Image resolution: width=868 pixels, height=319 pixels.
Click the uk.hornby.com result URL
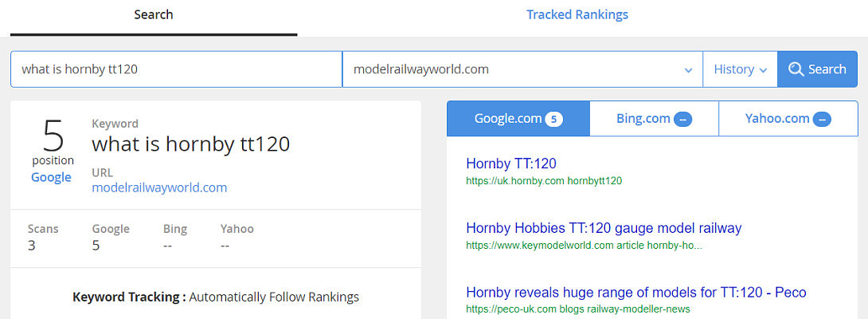[x=544, y=181]
